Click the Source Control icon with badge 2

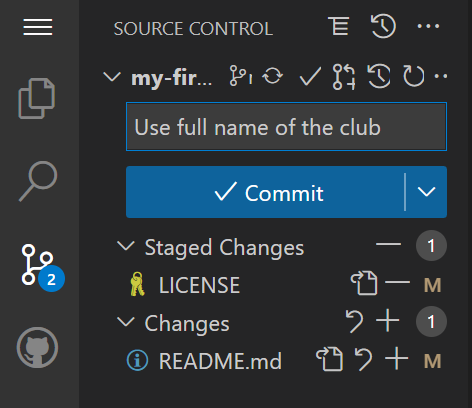pyautogui.click(x=42, y=267)
